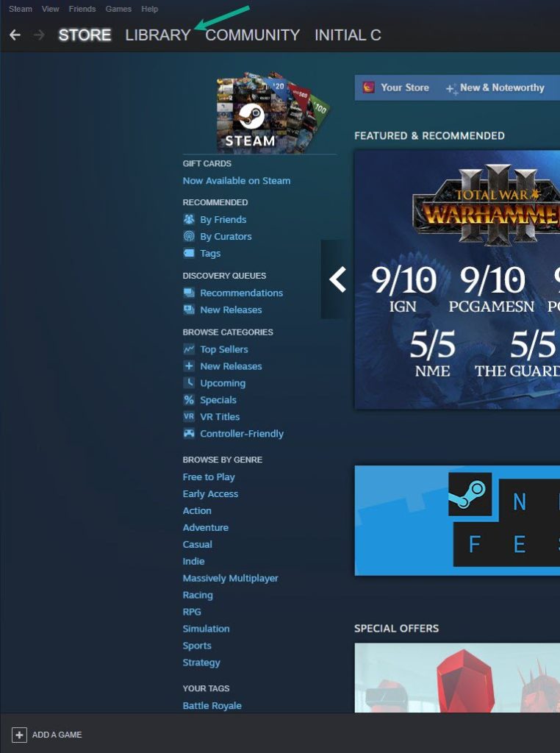Image resolution: width=560 pixels, height=753 pixels.
Task: Click the plus icon for Add a Game
Action: coord(19,735)
